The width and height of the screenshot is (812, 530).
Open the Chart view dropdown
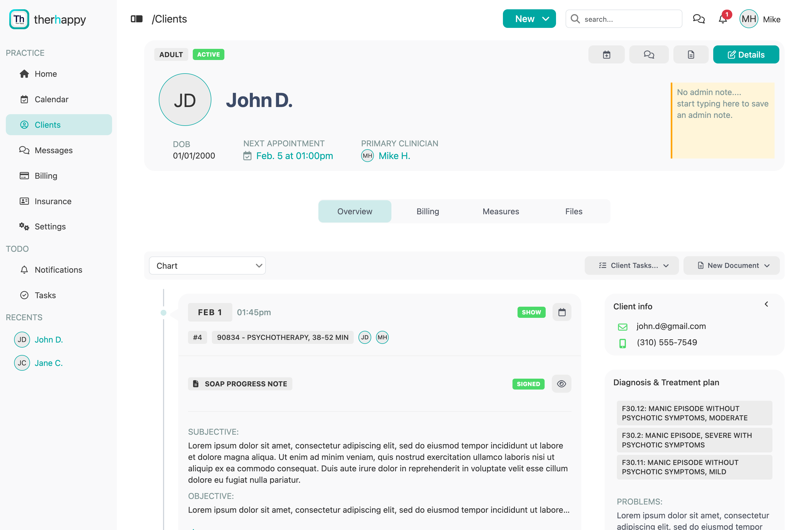tap(207, 265)
